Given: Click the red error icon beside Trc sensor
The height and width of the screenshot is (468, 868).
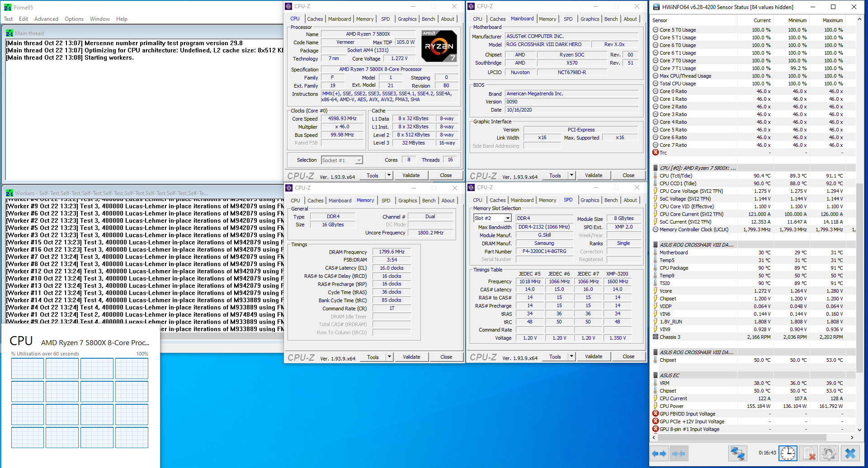Looking at the screenshot, I should point(655,152).
